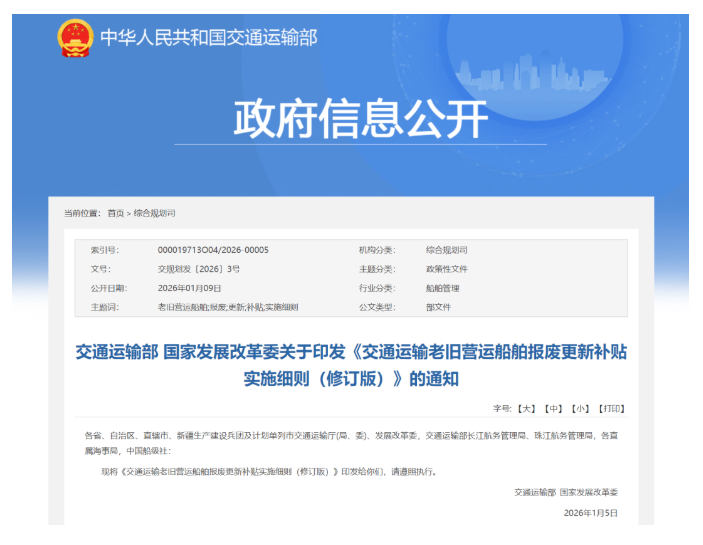Click the signing date 2026年1月5日

click(x=591, y=512)
